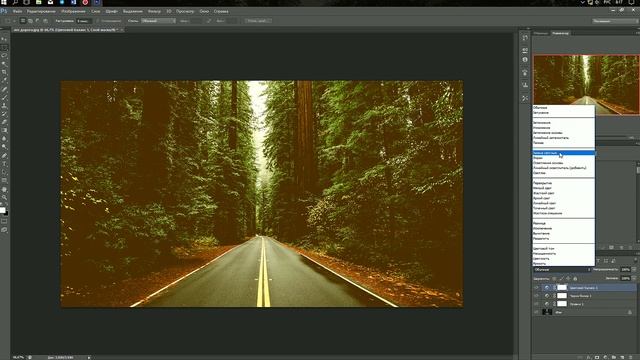
Task: Select the Horizontal Type tool
Action: point(4,164)
